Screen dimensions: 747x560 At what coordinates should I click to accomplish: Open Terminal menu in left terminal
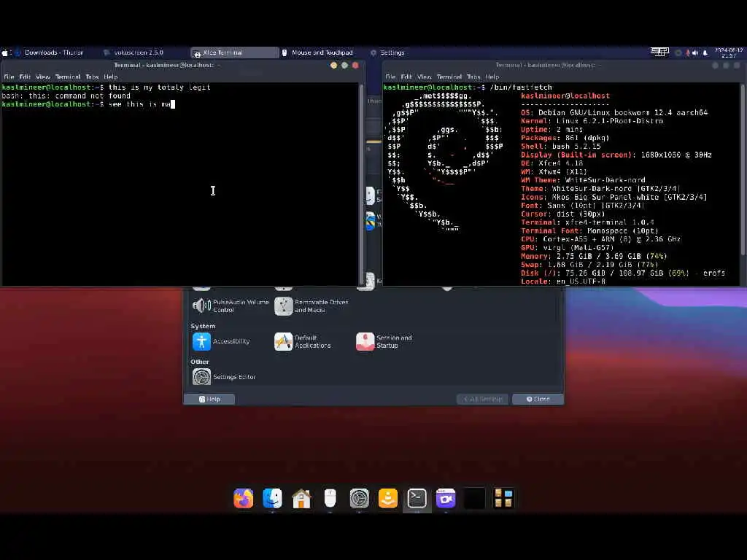[68, 77]
